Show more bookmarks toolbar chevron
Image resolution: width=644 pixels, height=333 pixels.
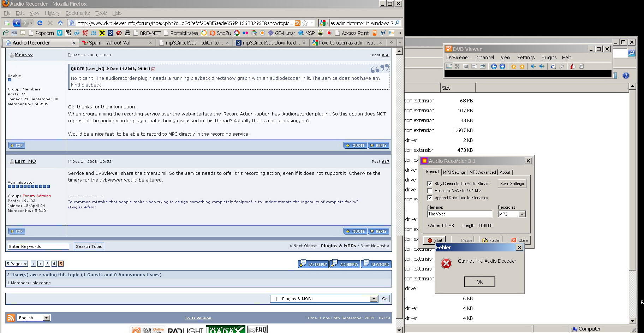[400, 33]
